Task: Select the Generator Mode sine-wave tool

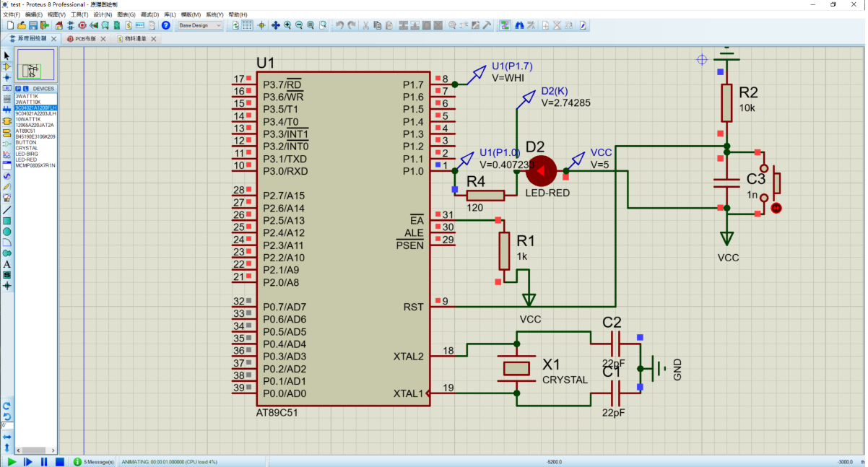Action: pos(7,176)
